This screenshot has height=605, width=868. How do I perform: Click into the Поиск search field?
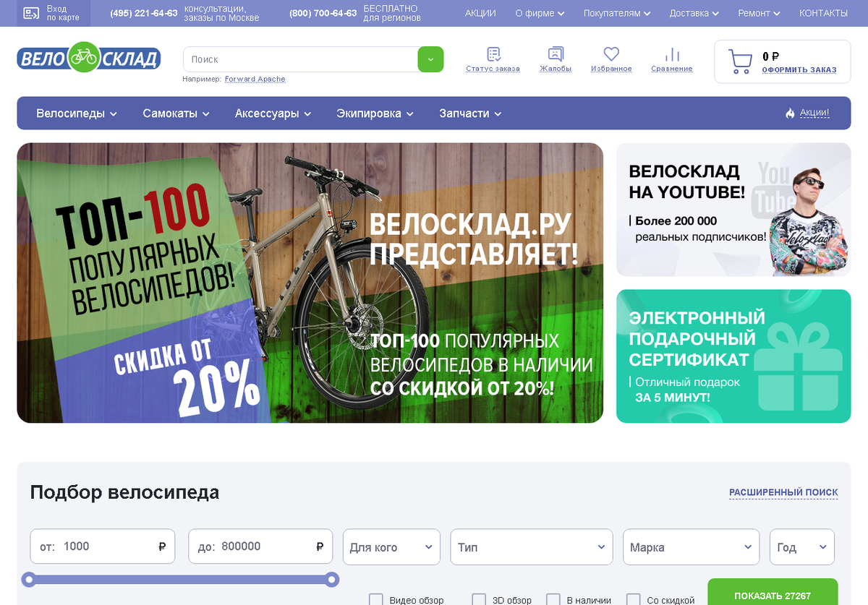(x=300, y=59)
